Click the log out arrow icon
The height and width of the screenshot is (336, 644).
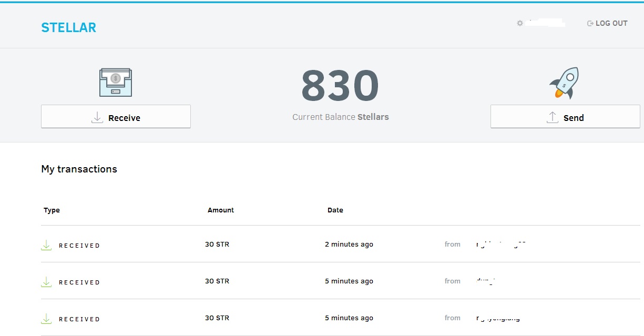click(x=590, y=23)
